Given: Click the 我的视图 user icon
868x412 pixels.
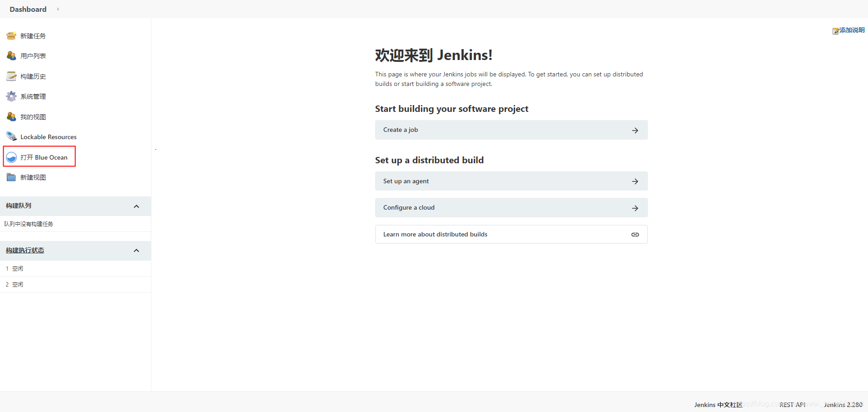Looking at the screenshot, I should pyautogui.click(x=11, y=117).
